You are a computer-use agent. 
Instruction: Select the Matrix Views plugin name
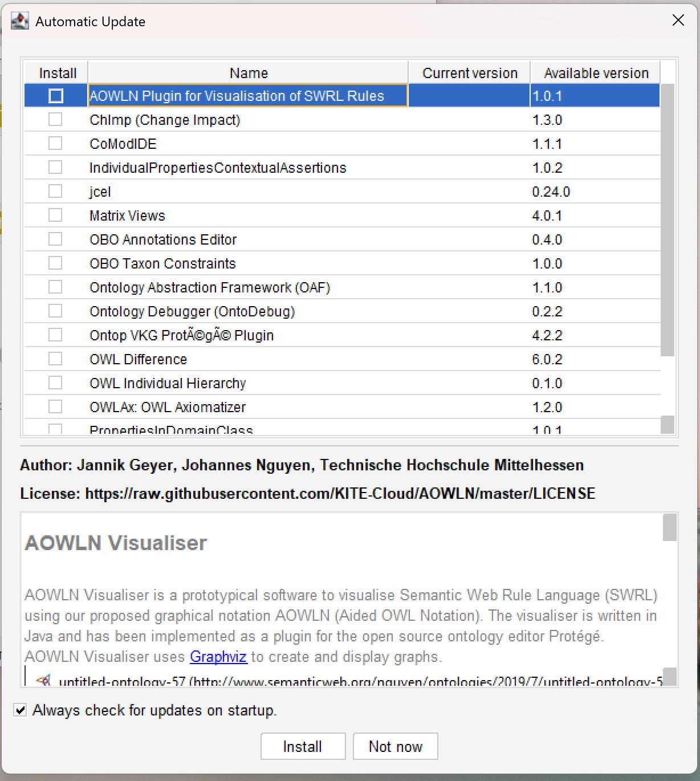coord(127,215)
